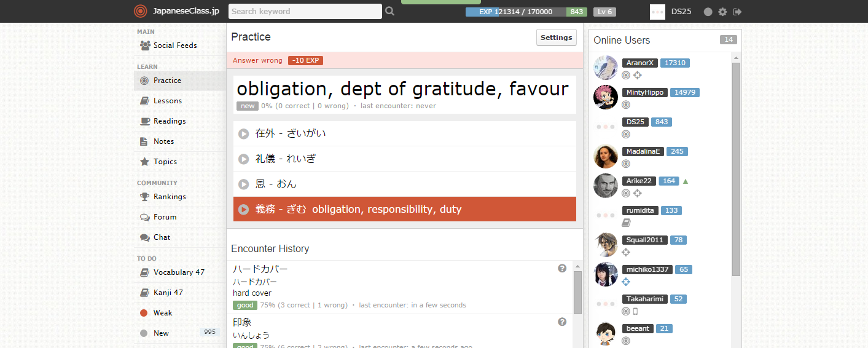Click the search magnifier icon
This screenshot has height=348, width=868.
tap(389, 11)
